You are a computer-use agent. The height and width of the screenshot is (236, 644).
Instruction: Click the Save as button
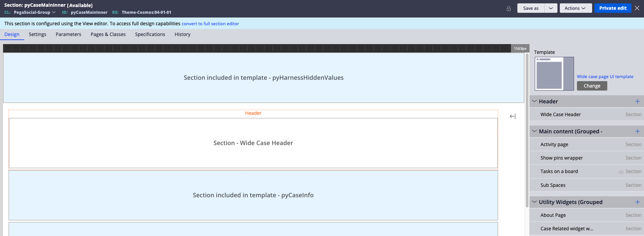(x=531, y=8)
